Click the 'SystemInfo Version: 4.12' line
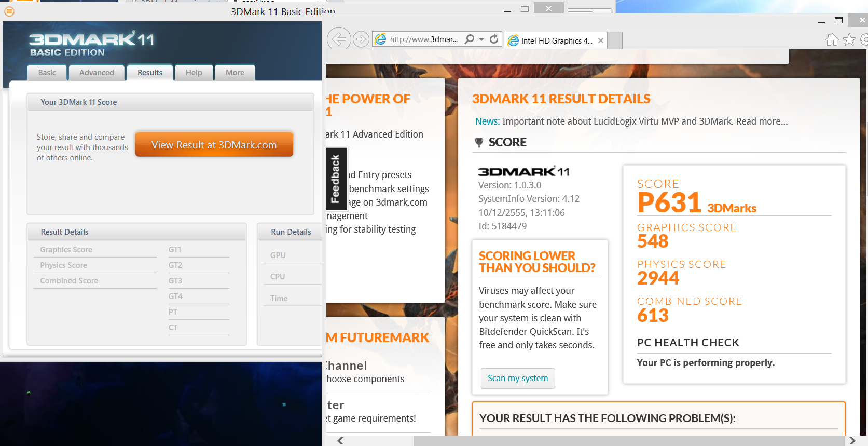 pyautogui.click(x=529, y=199)
